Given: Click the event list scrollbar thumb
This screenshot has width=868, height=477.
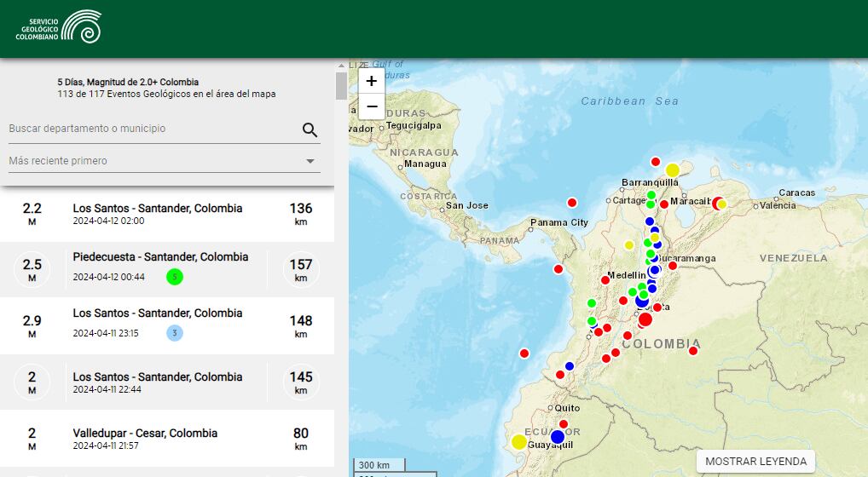Looking at the screenshot, I should (x=341, y=86).
